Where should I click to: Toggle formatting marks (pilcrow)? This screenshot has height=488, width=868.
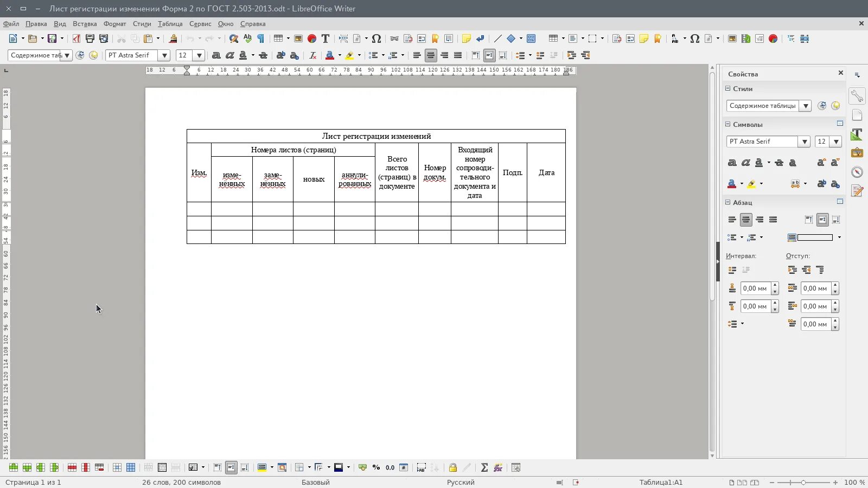click(261, 38)
